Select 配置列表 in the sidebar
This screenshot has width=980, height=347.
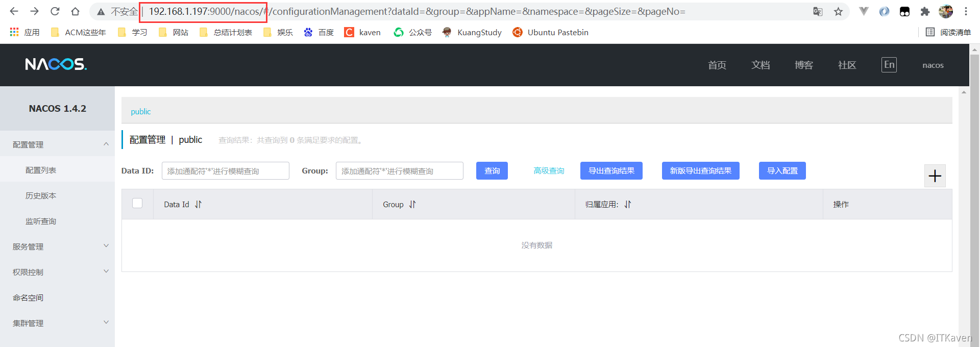click(x=41, y=170)
